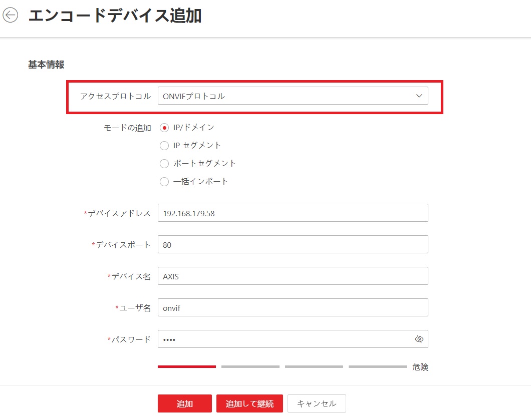Click the last gray strength bar segment

[x=378, y=366]
